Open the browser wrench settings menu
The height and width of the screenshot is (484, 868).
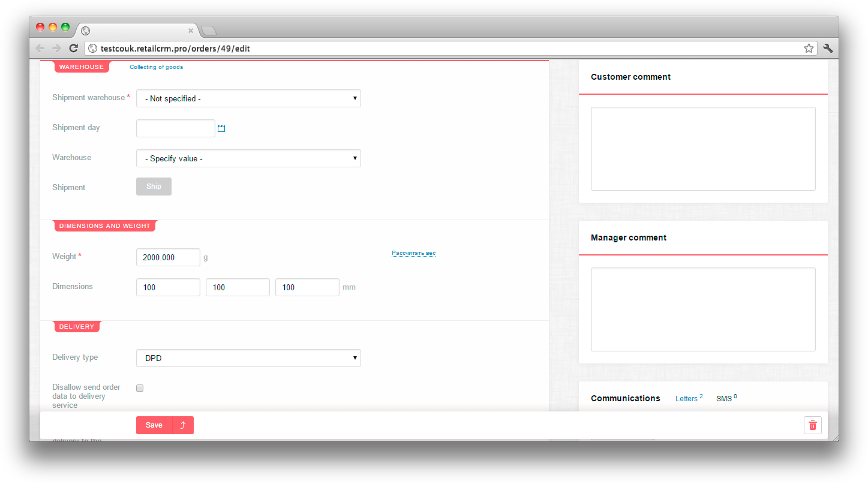[828, 49]
